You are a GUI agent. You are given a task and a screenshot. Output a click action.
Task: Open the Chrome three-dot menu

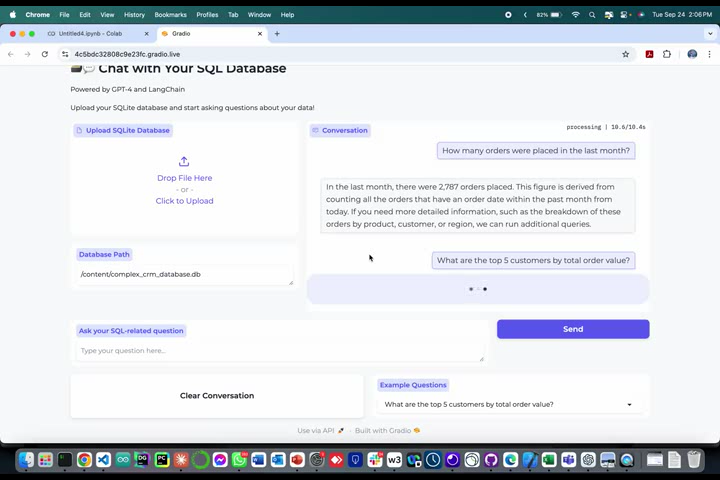tap(710, 54)
